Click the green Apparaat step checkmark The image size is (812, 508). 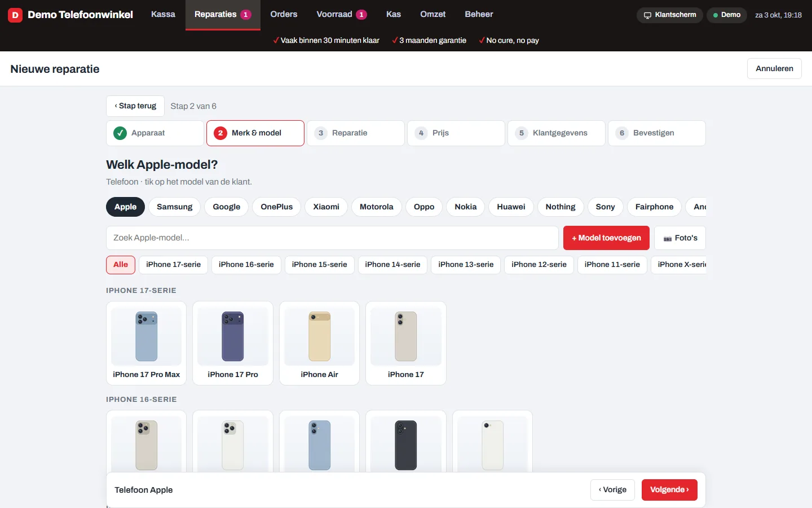[x=120, y=133]
